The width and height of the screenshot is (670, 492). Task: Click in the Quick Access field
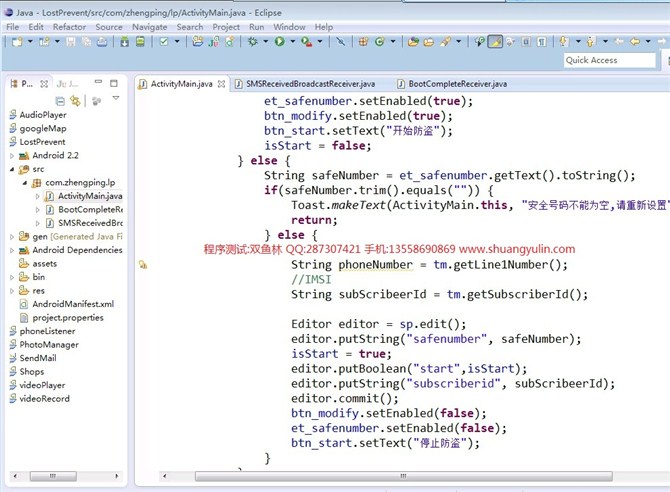tap(609, 60)
